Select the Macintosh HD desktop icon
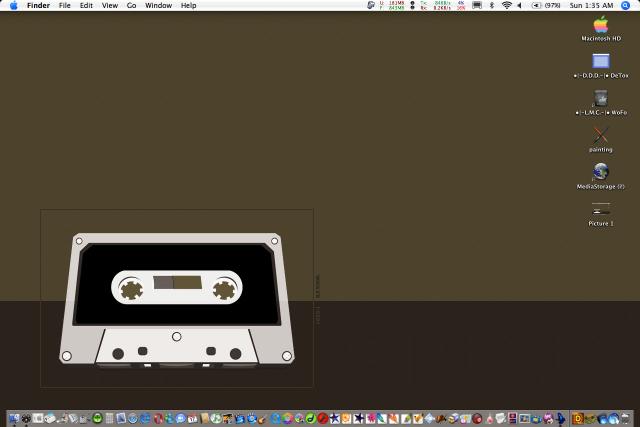640x427 pixels. (601, 25)
